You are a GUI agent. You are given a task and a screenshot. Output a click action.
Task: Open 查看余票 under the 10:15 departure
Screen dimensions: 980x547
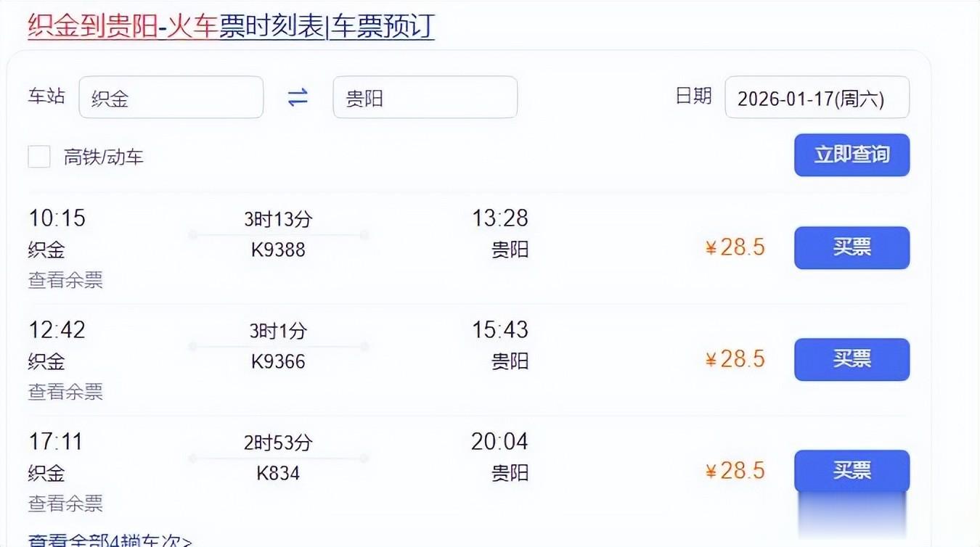(x=65, y=280)
